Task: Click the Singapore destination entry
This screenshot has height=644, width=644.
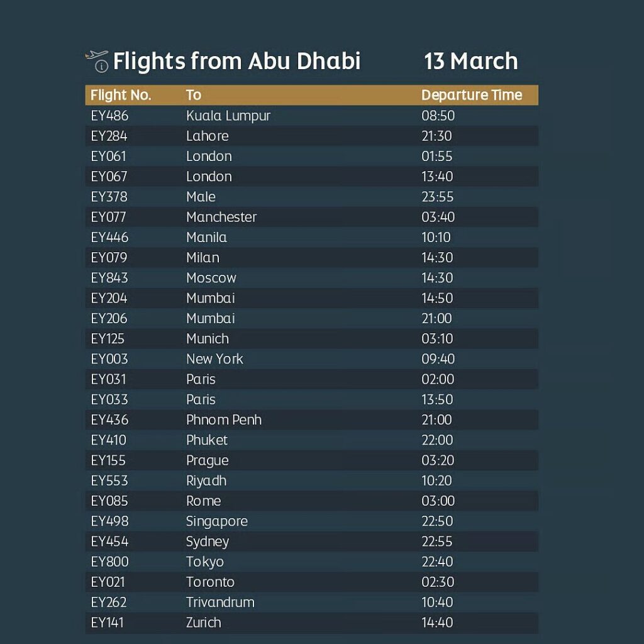Action: pyautogui.click(x=216, y=521)
